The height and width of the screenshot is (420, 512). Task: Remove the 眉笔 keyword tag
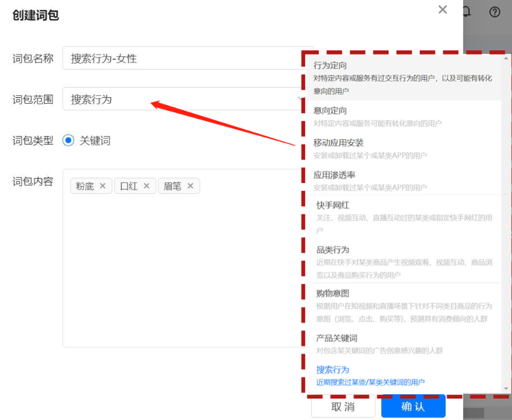coord(190,186)
